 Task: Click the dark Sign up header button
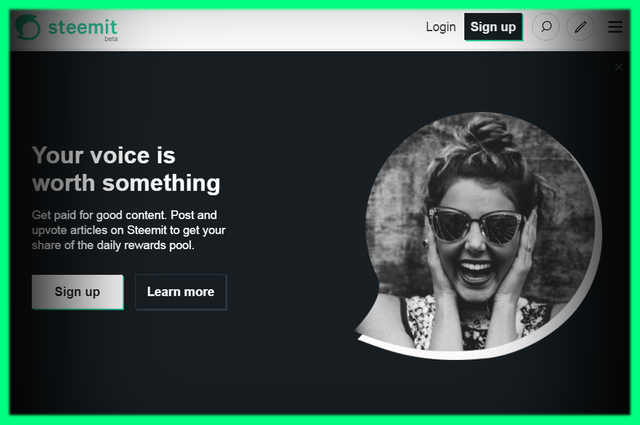tap(493, 27)
